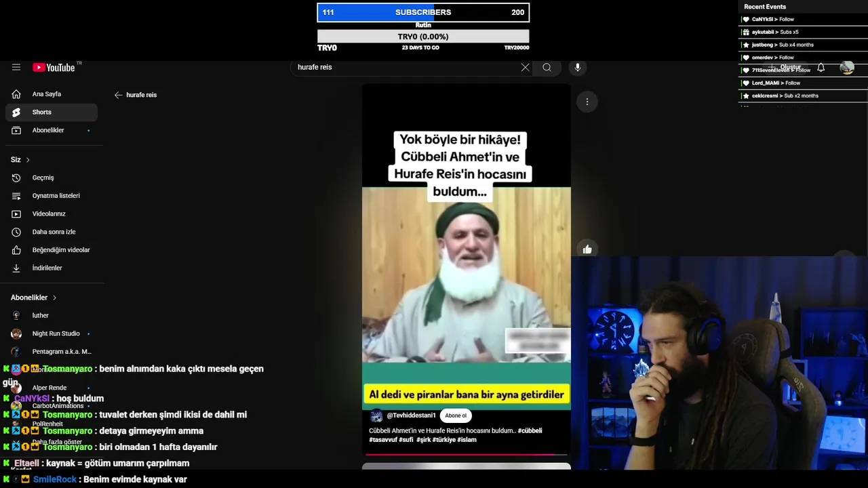Start voice search with the microphone icon
This screenshot has height=488, width=868.
pyautogui.click(x=578, y=67)
